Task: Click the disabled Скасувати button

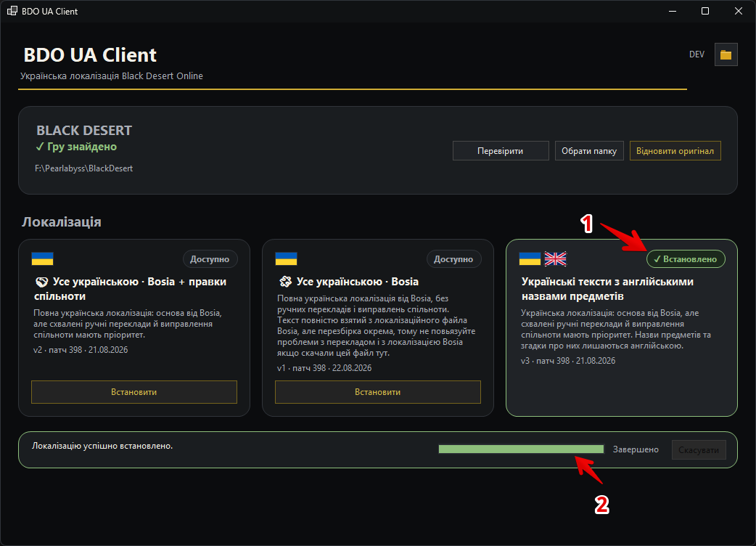Action: (699, 449)
